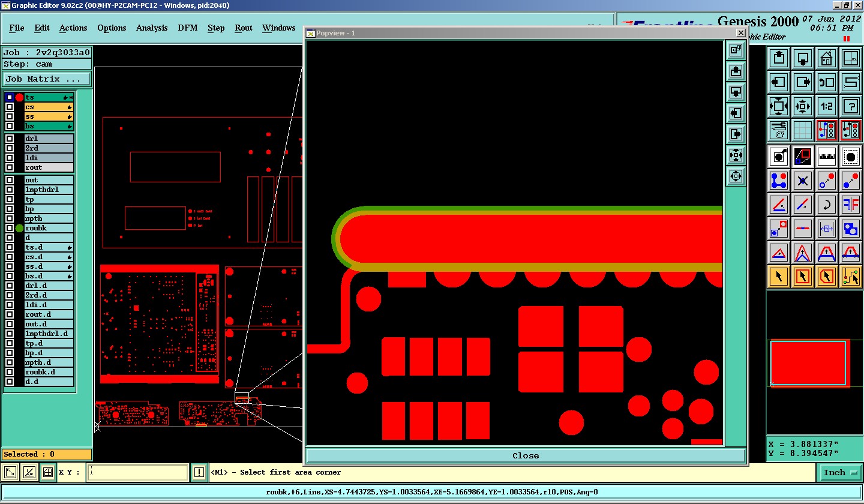The height and width of the screenshot is (504, 864).
Task: Open the question mark help icon
Action: click(851, 106)
